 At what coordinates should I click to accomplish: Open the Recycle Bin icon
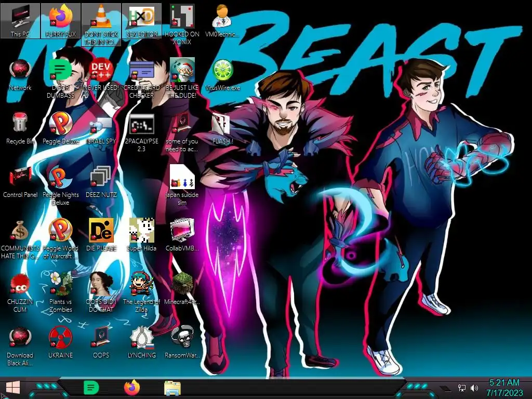pos(20,128)
